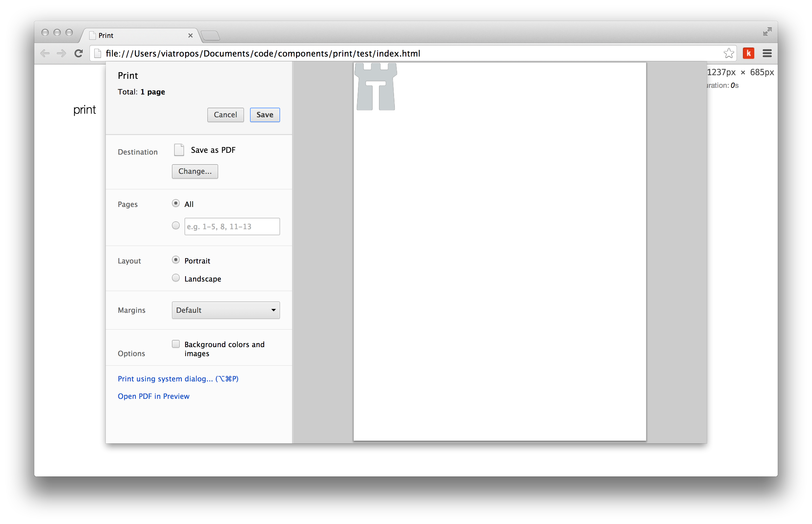Reload the page with refresh icon
Viewport: 812px width, 524px height.
pyautogui.click(x=78, y=54)
